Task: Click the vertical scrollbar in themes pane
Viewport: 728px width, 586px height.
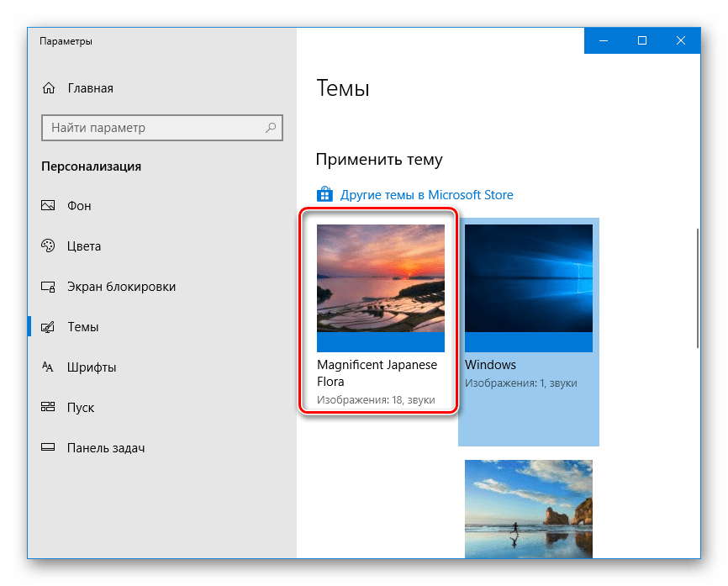Action: coord(697,286)
